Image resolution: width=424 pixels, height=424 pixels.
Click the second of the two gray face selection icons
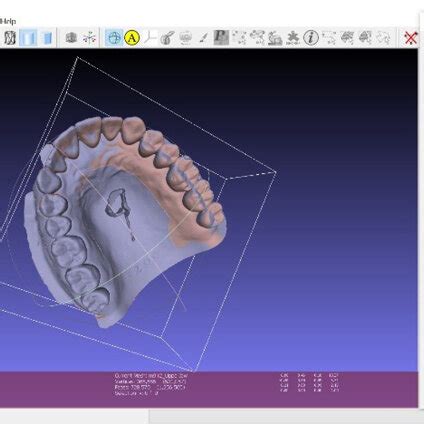click(x=365, y=38)
